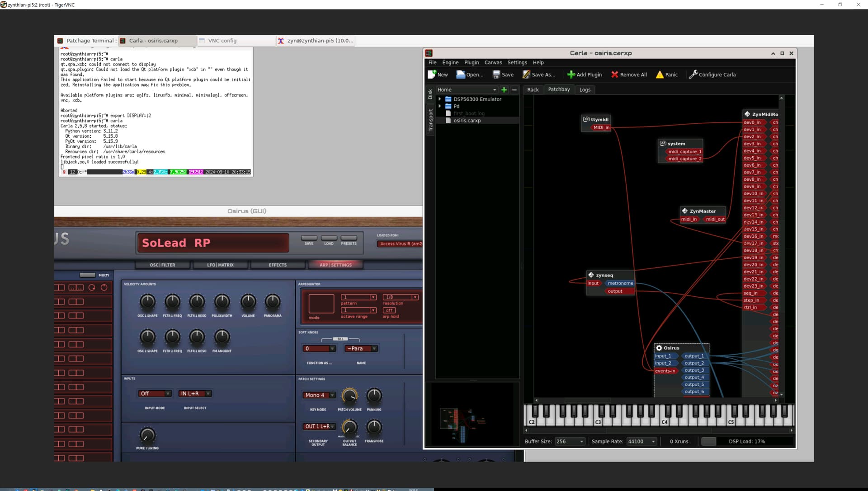Adjust the PATCH VOLUME knob
Image resolution: width=868 pixels, height=491 pixels.
(x=349, y=396)
